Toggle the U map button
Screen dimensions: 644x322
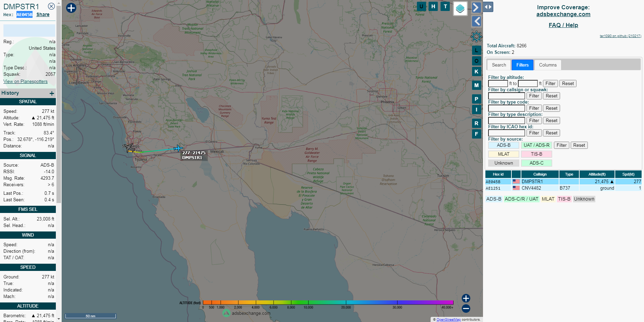click(x=421, y=6)
